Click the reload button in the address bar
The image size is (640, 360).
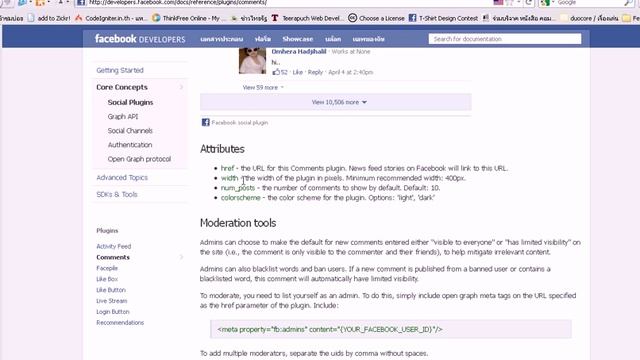529,3
